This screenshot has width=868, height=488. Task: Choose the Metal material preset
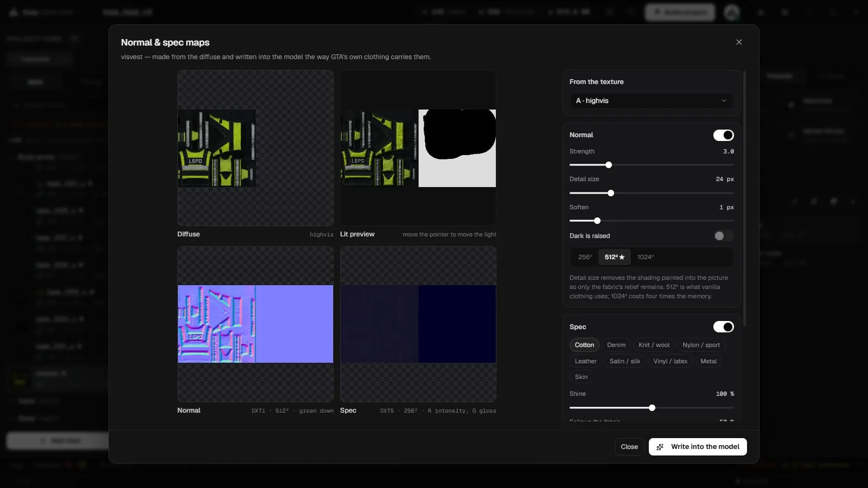coord(709,361)
